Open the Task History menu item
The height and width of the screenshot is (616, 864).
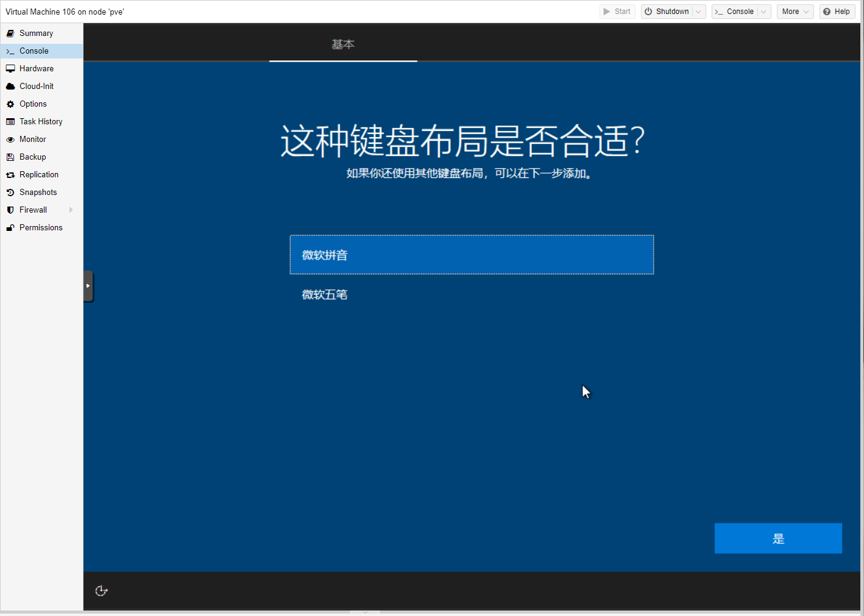tap(41, 122)
